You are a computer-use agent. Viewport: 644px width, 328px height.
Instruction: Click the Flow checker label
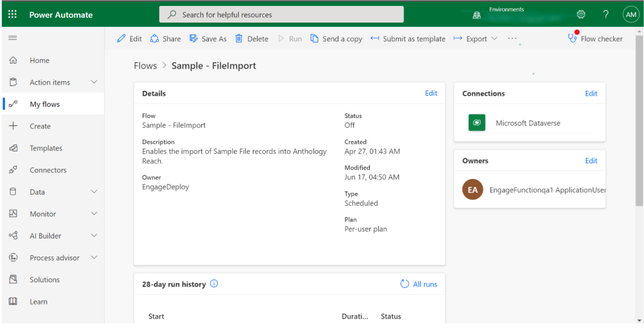(x=602, y=38)
